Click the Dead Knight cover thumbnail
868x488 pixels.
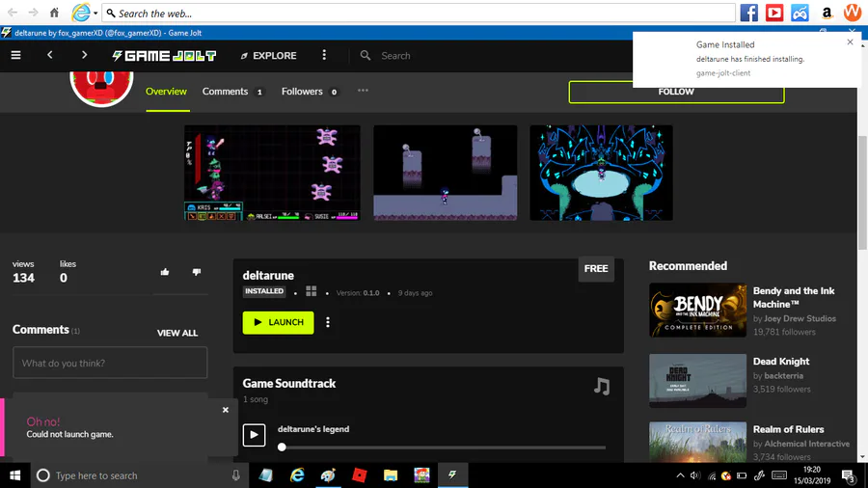(x=697, y=381)
